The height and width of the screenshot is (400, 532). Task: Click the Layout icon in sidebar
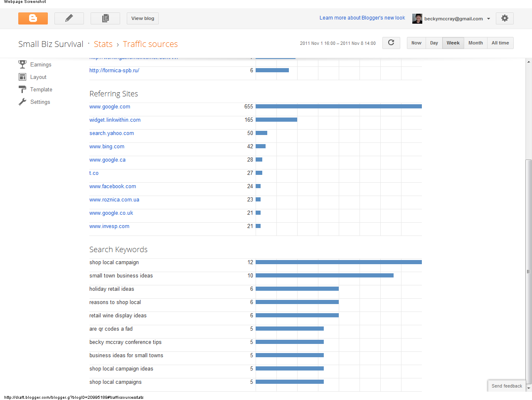[22, 77]
